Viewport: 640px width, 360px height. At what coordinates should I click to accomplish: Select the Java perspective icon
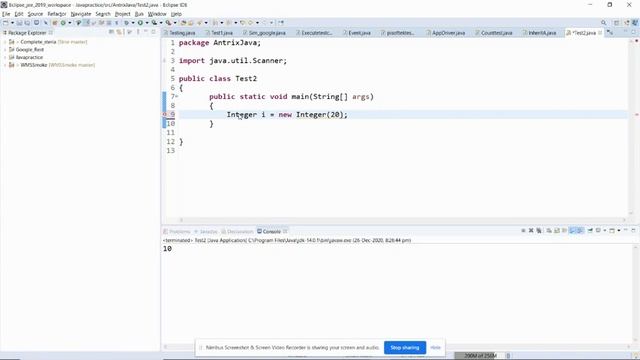click(x=635, y=23)
